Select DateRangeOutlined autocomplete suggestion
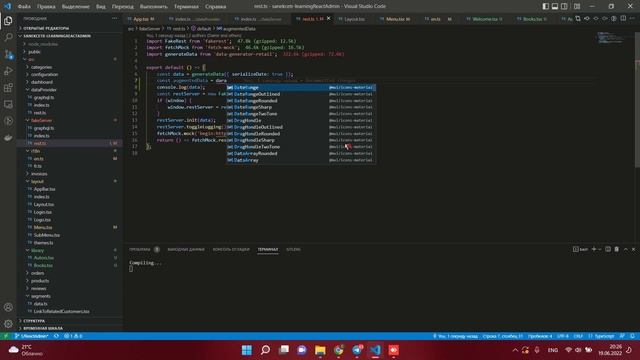 pyautogui.click(x=301, y=94)
